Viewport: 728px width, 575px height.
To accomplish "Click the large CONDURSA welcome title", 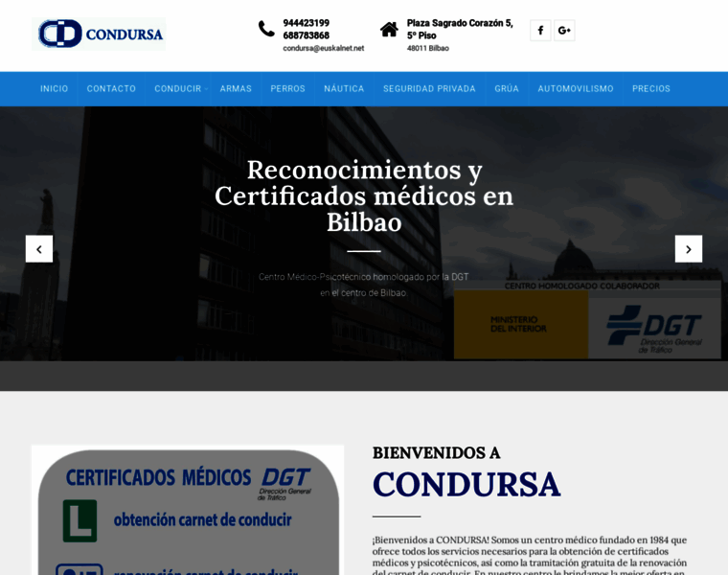I will pyautogui.click(x=466, y=484).
